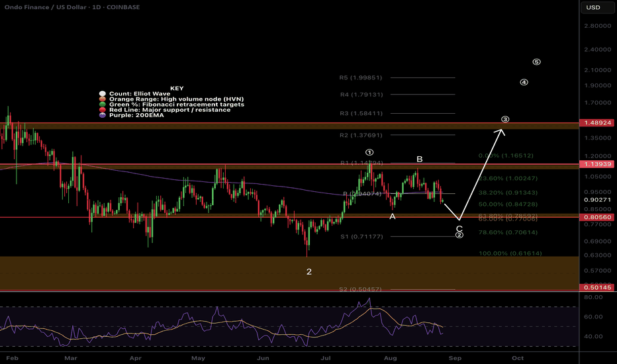
Task: Select the circled wave 3 marker
Action: (505, 120)
